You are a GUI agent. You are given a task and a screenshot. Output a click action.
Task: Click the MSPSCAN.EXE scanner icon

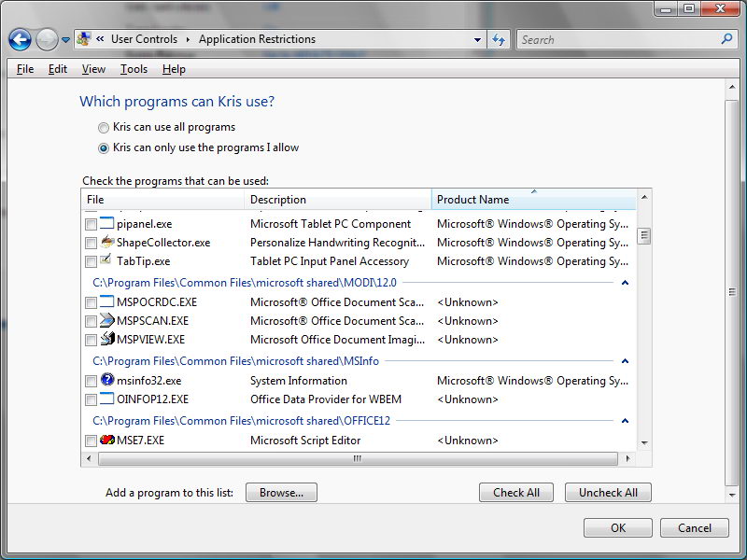[107, 320]
